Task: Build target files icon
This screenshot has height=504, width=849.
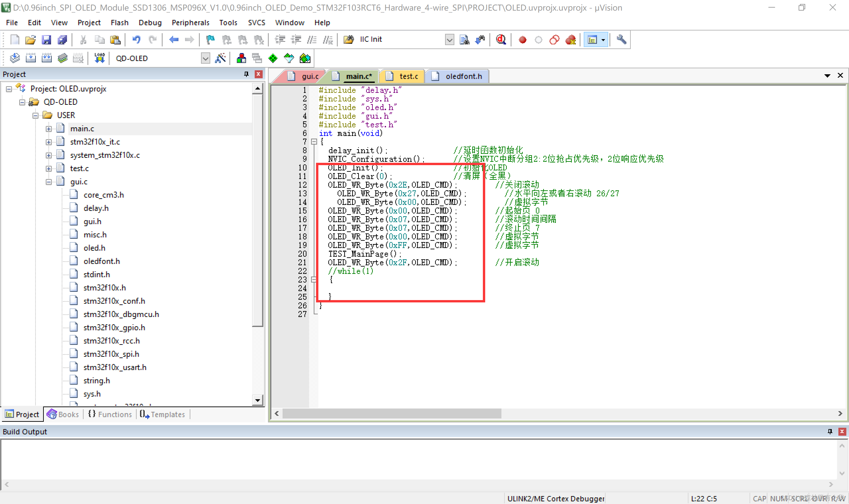Action: point(31,58)
